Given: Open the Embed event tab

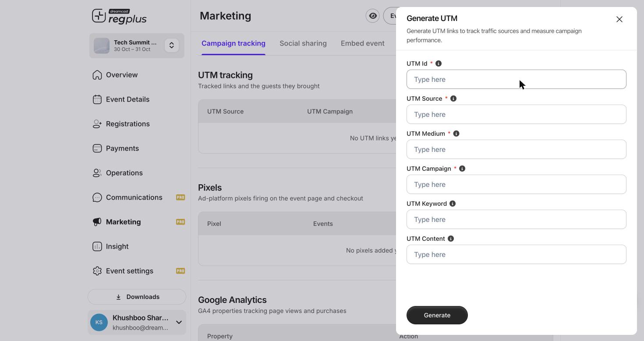Looking at the screenshot, I should click(363, 43).
